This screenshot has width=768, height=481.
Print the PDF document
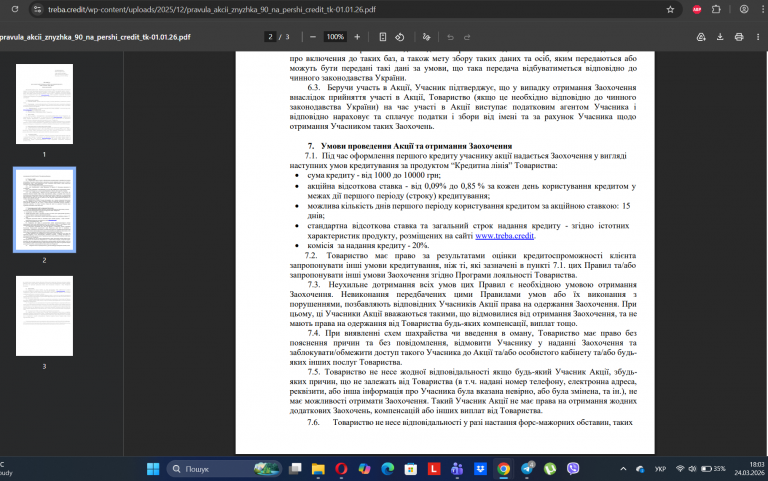click(739, 37)
